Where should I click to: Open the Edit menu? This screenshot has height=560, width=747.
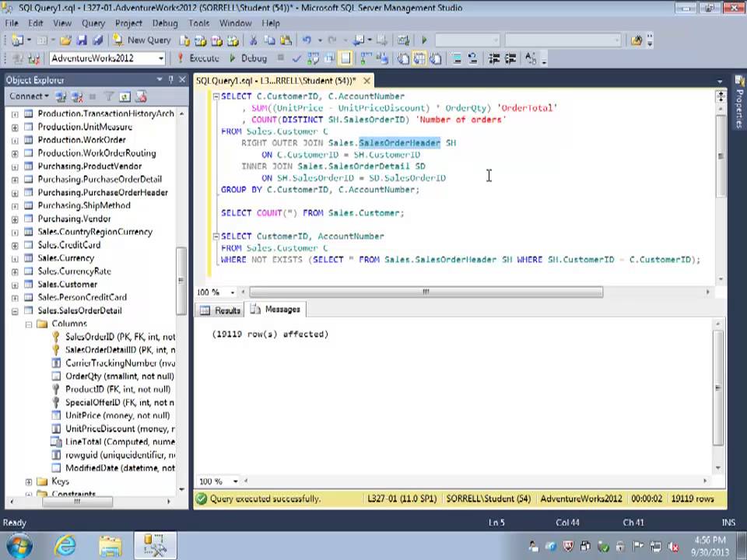point(35,23)
